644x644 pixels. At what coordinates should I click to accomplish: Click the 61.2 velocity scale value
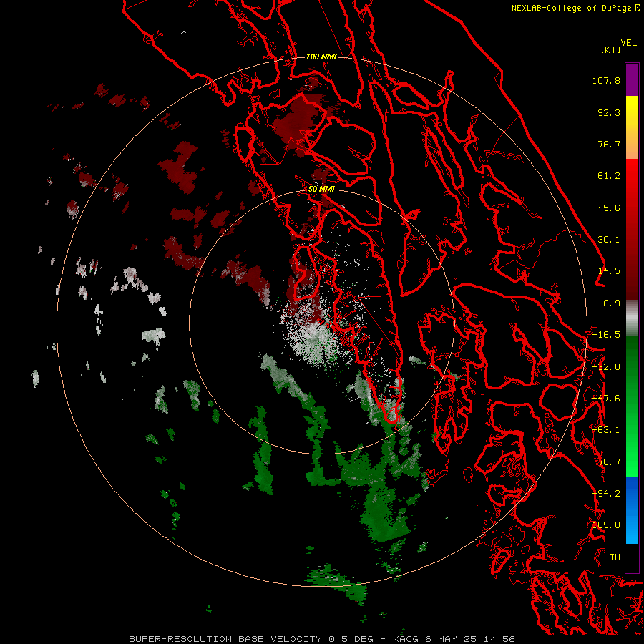pos(609,176)
